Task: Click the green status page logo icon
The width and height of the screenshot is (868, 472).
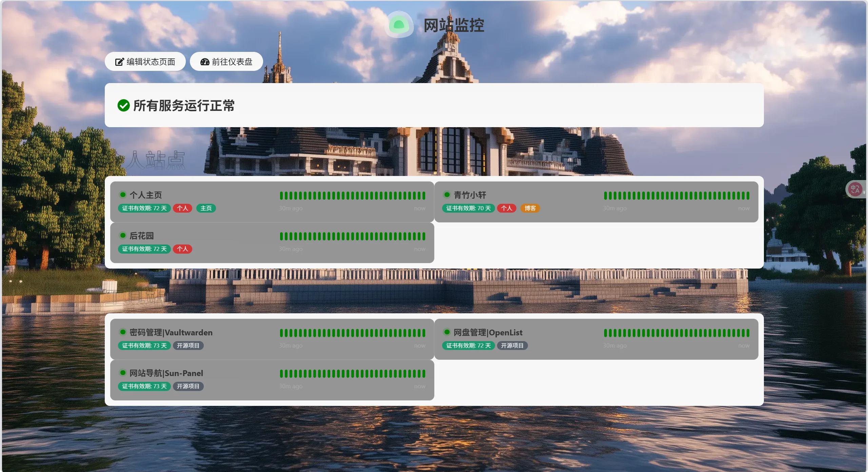Action: [399, 25]
